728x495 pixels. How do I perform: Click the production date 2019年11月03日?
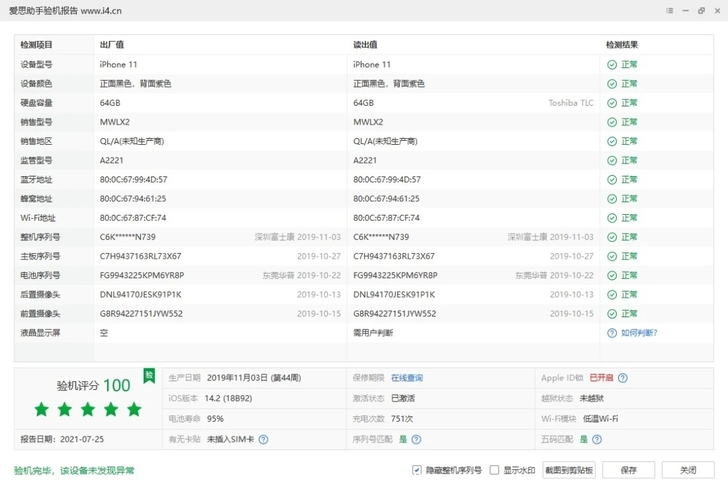click(x=254, y=378)
